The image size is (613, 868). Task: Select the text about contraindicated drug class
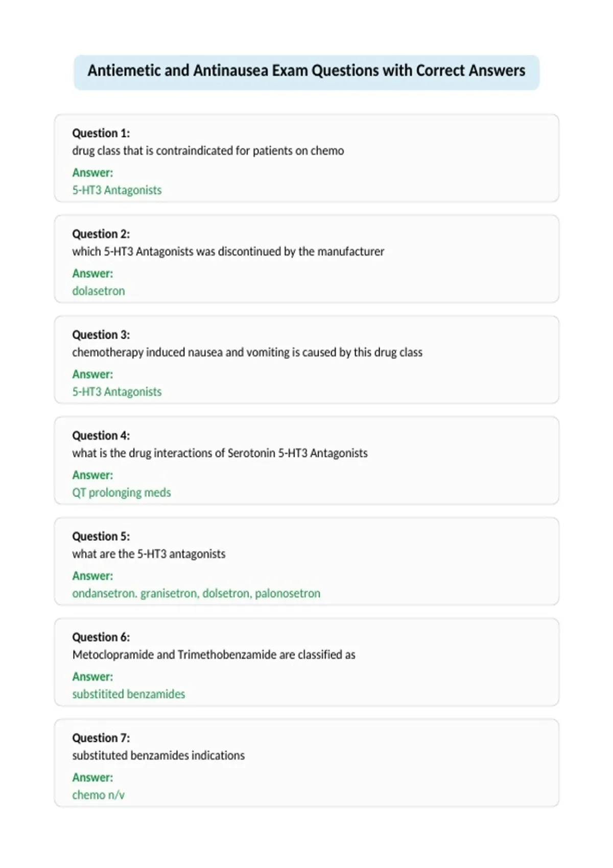pos(208,151)
